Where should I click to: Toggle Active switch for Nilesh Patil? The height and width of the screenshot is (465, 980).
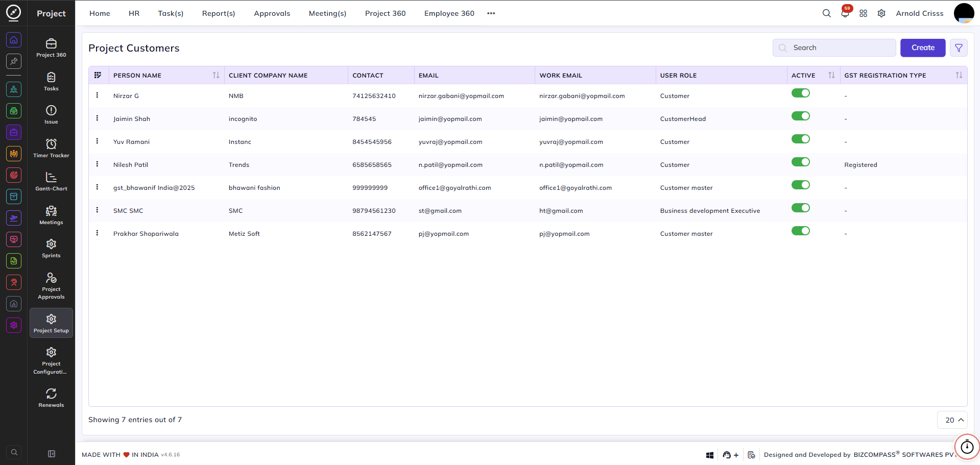800,162
